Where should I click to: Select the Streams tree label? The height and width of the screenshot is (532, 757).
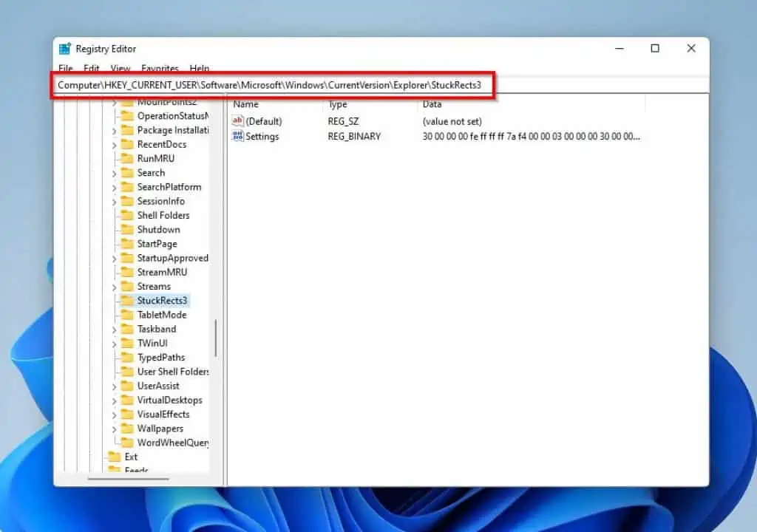click(x=154, y=287)
